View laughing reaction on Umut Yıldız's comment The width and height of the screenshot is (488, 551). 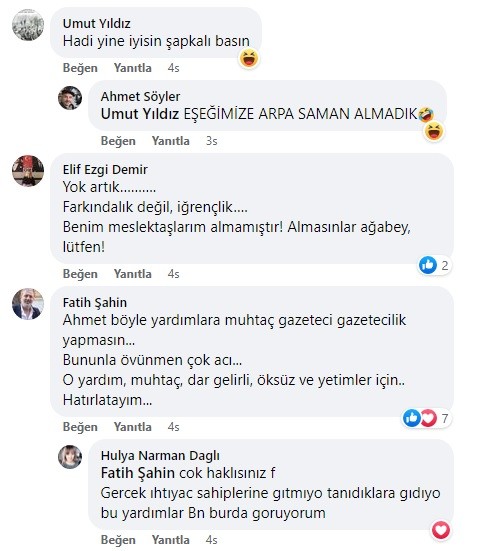(249, 58)
